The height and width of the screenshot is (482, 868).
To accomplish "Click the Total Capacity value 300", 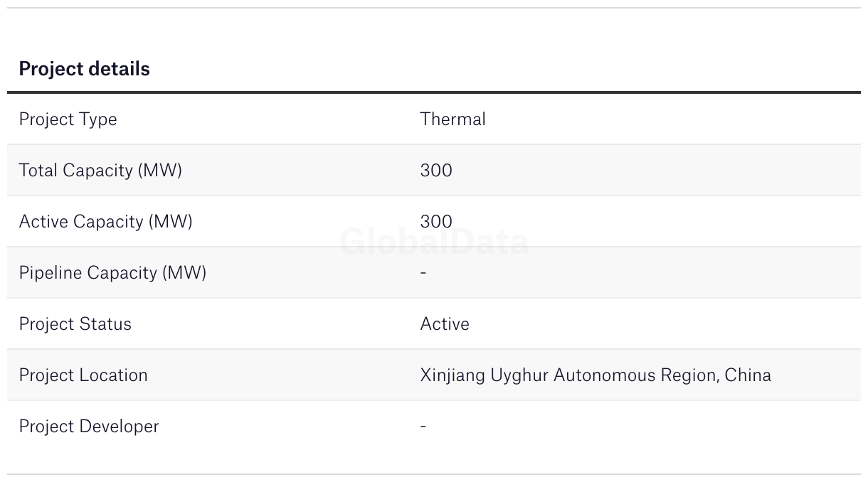I will pos(436,170).
